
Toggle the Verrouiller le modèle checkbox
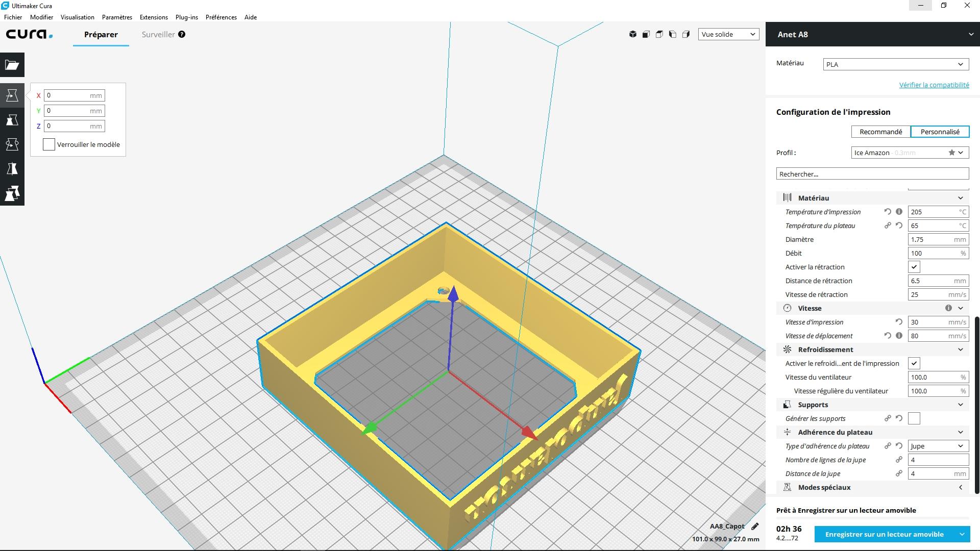point(49,144)
